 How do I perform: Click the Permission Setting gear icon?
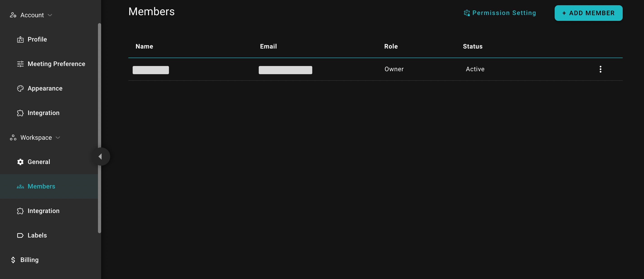pyautogui.click(x=467, y=13)
